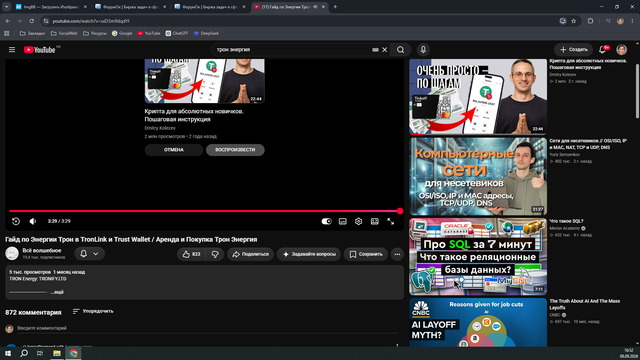This screenshot has height=360, width=640.
Task: Expand description with ...ещё
Action: coord(57,292)
